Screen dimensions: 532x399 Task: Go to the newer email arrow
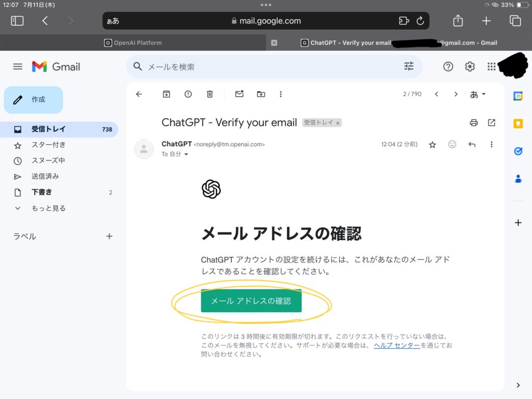click(436, 94)
